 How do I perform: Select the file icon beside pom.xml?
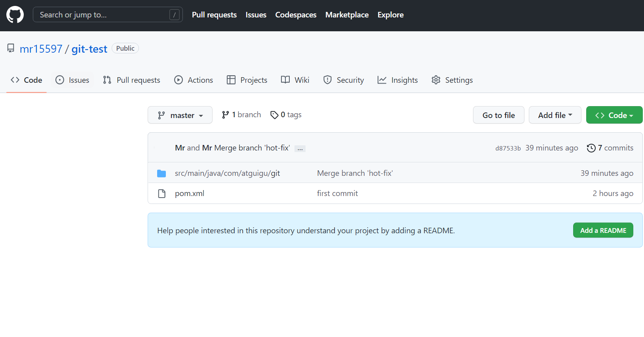[x=161, y=194]
